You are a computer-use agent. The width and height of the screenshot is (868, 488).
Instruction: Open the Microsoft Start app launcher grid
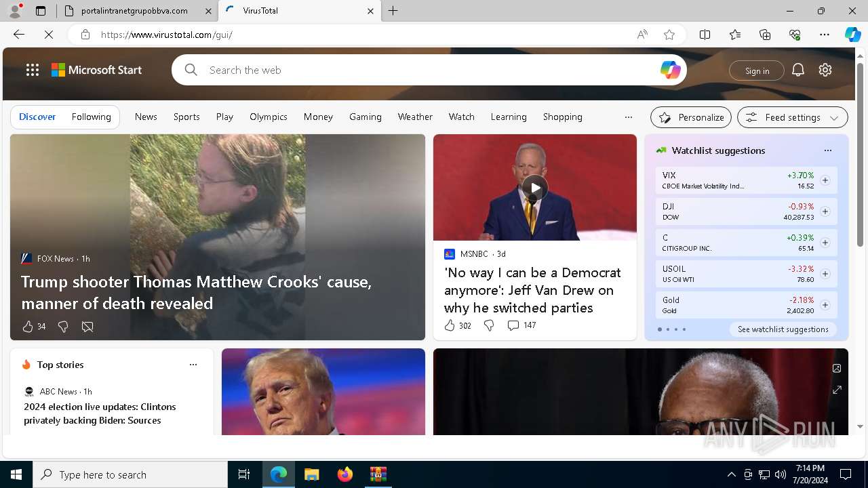point(33,70)
